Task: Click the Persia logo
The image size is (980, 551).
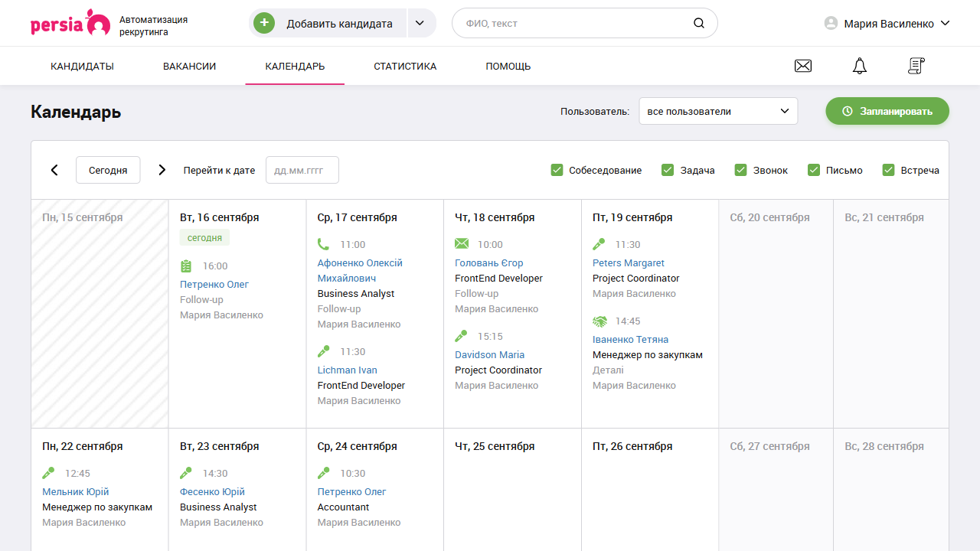Action: tap(70, 24)
